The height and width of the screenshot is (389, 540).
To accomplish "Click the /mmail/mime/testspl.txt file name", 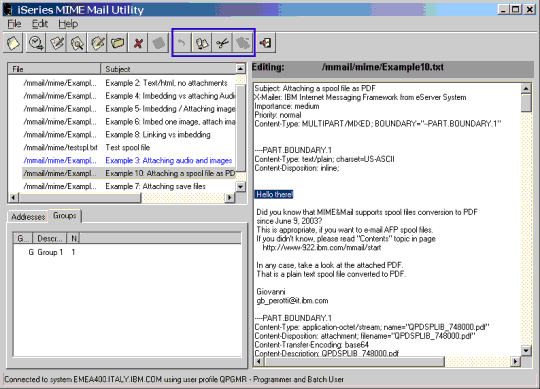I will (61, 147).
